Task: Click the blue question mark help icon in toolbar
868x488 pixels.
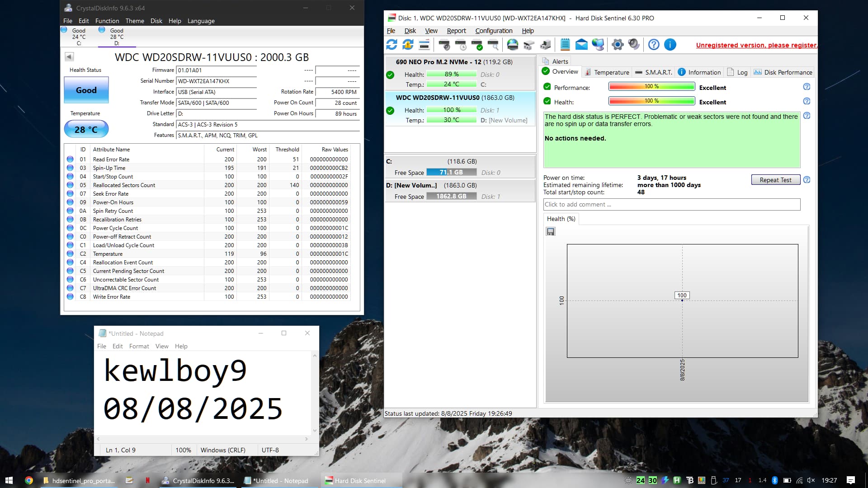Action: 654,44
